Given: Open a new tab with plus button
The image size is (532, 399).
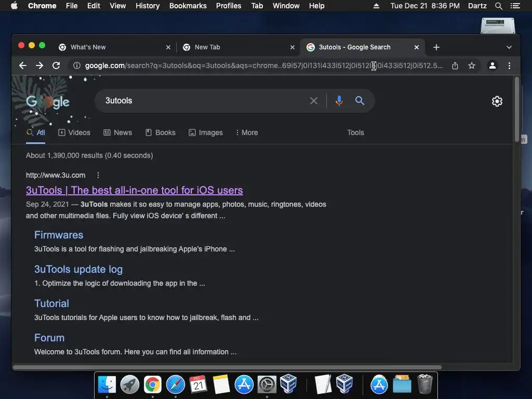Looking at the screenshot, I should 436,47.
